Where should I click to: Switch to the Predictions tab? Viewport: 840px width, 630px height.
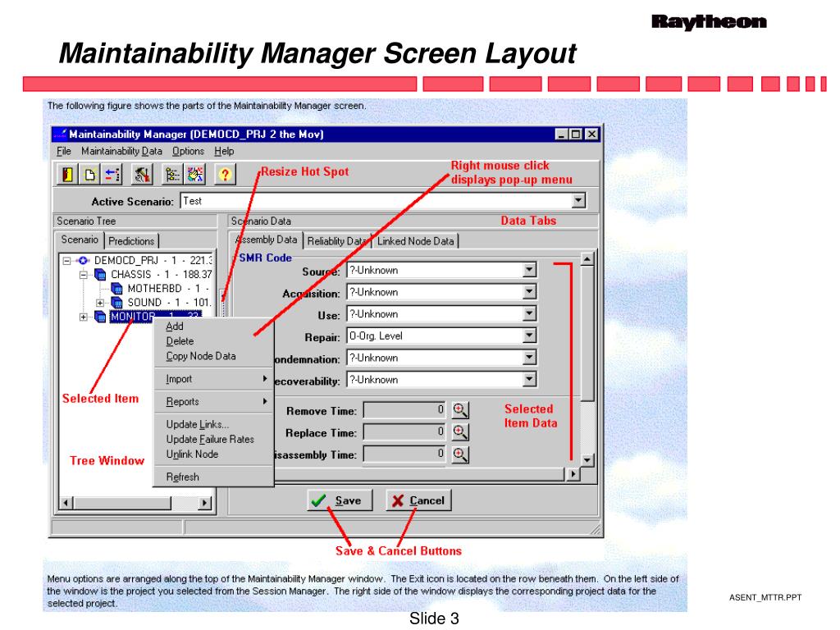131,241
